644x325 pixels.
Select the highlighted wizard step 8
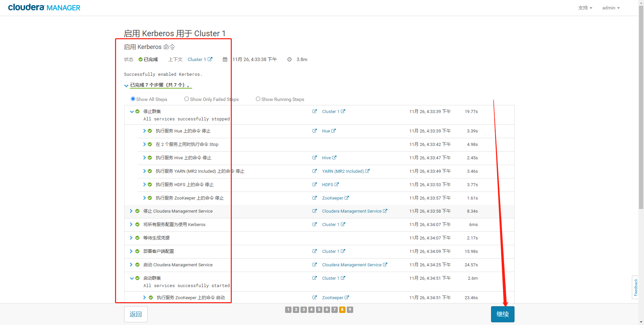[x=342, y=310]
